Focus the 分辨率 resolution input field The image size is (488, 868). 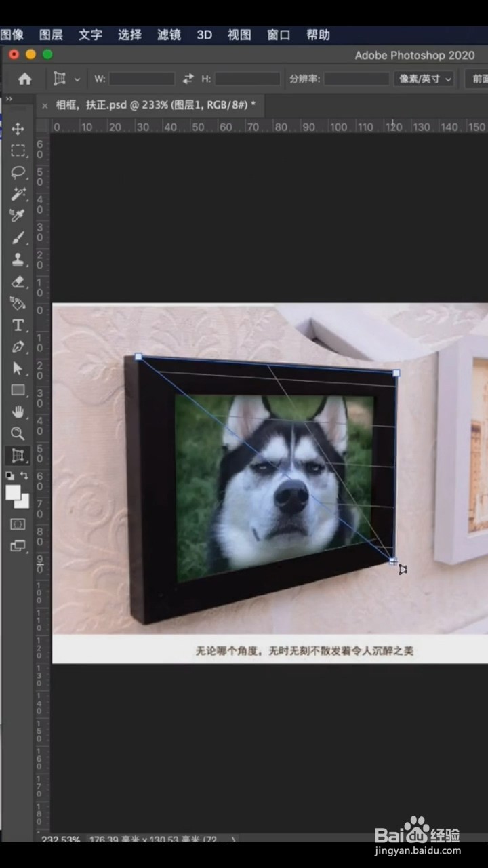pos(357,79)
